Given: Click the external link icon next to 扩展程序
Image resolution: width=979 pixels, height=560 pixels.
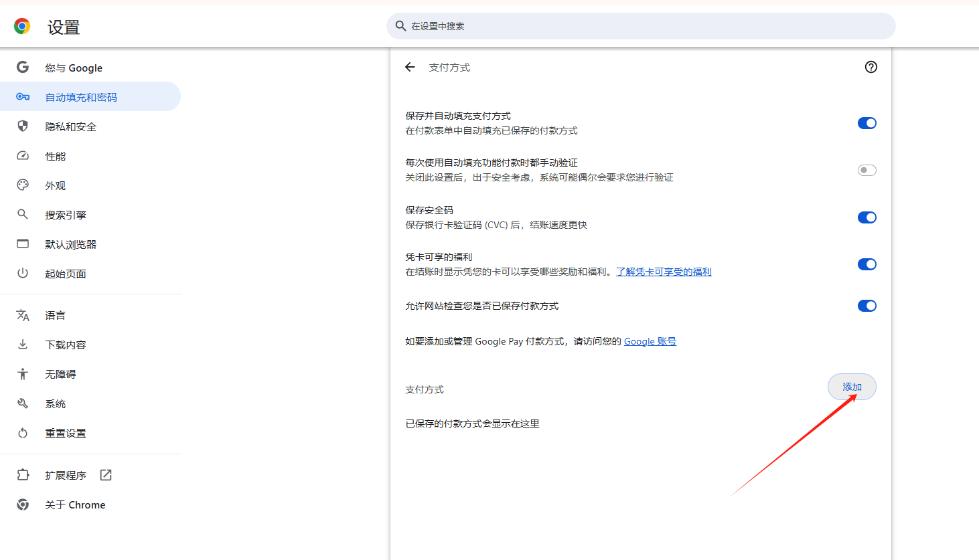Looking at the screenshot, I should pyautogui.click(x=106, y=475).
